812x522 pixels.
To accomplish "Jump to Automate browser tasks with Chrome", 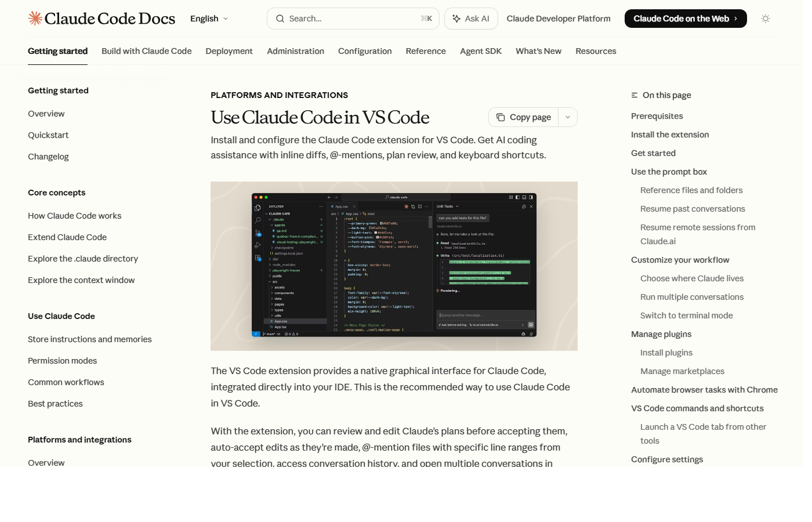I will click(x=704, y=390).
